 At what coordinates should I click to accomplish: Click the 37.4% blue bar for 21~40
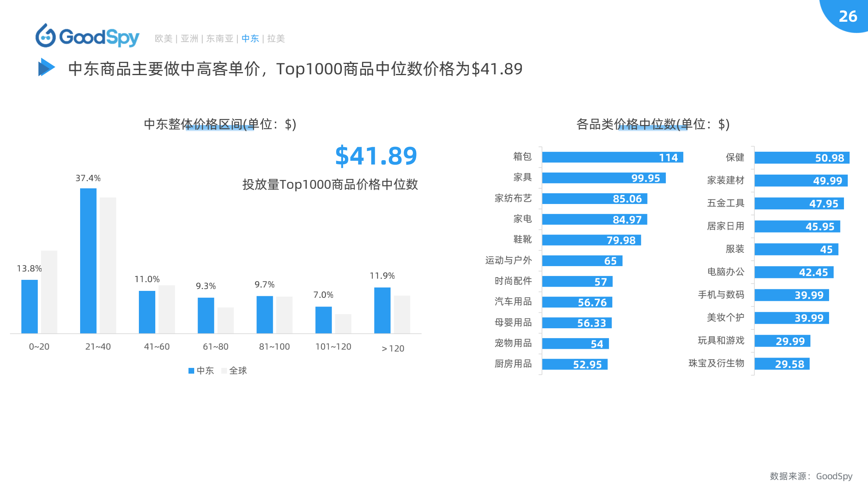click(88, 261)
